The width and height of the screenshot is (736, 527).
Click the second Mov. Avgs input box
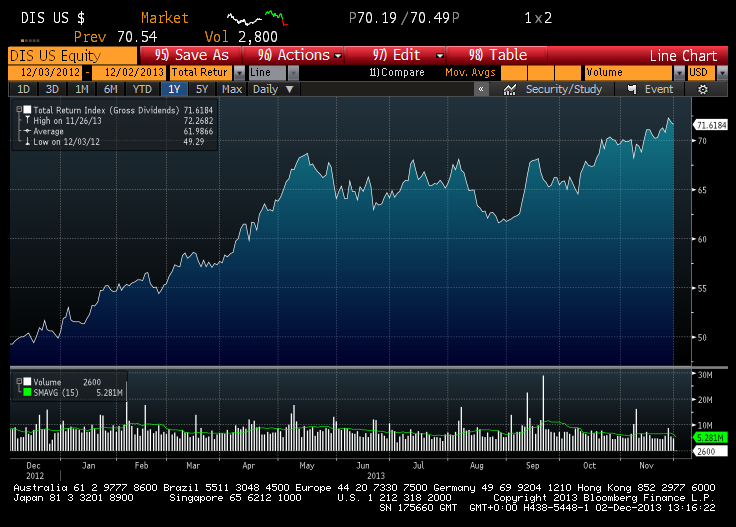[541, 73]
